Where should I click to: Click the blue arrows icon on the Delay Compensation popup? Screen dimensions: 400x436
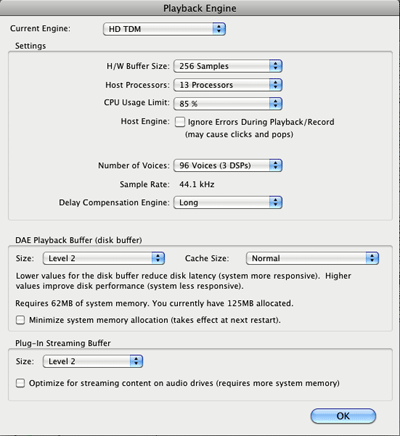click(276, 202)
